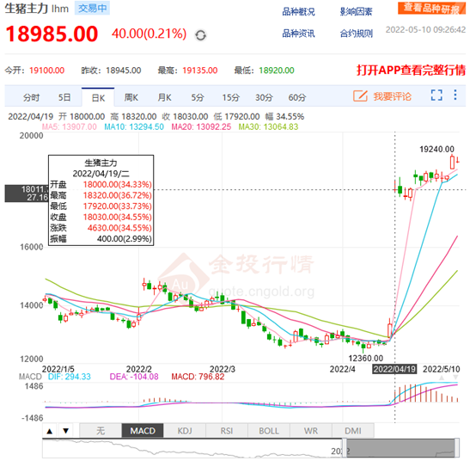476x461 pixels.
Task: Click the highest price value 19135.00
Action: [199, 71]
